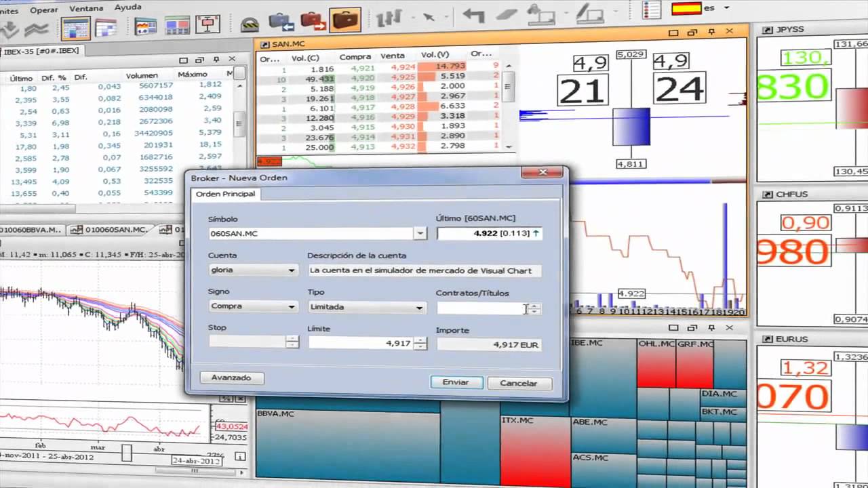The width and height of the screenshot is (868, 488).
Task: Click the Último column header in IBEX table
Action: click(21, 79)
